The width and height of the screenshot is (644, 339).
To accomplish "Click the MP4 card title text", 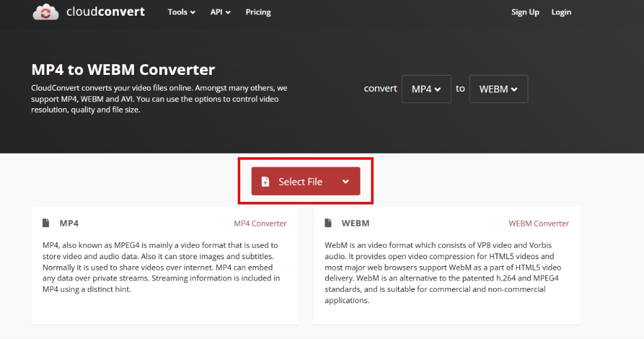I will pyautogui.click(x=69, y=223).
